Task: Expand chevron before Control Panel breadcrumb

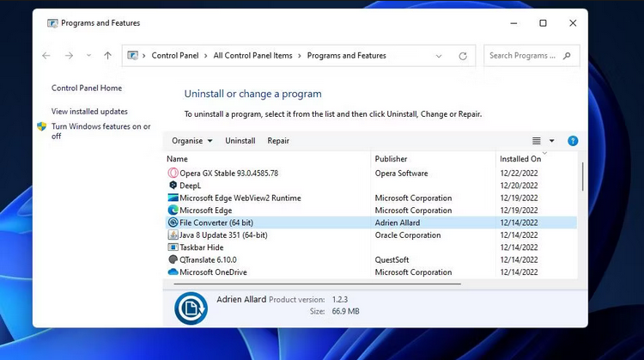Action: click(144, 56)
